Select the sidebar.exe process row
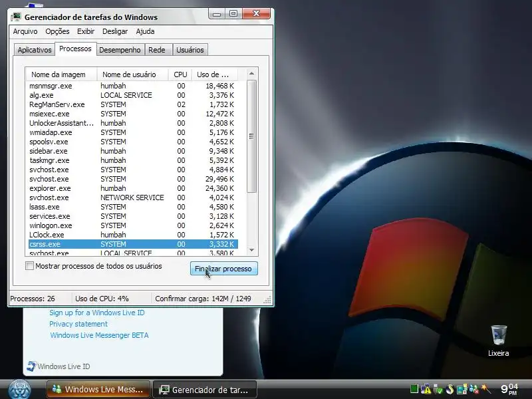The image size is (532, 399). point(133,151)
